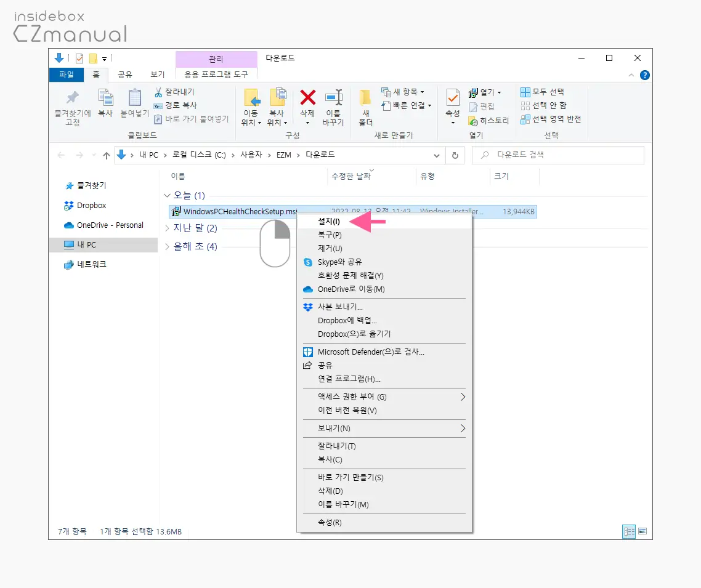
Task: Click the EZM breadcrumb segment
Action: (284, 155)
